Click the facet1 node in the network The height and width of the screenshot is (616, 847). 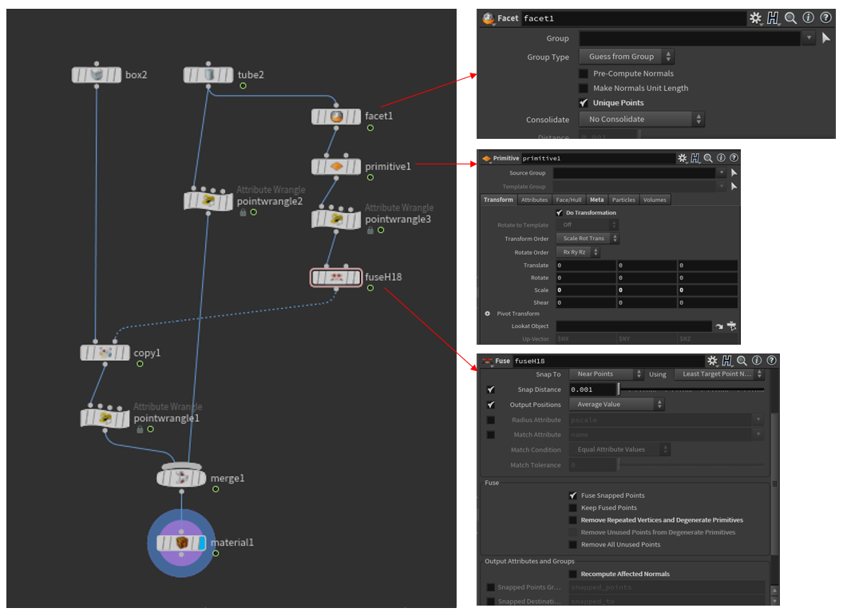336,116
